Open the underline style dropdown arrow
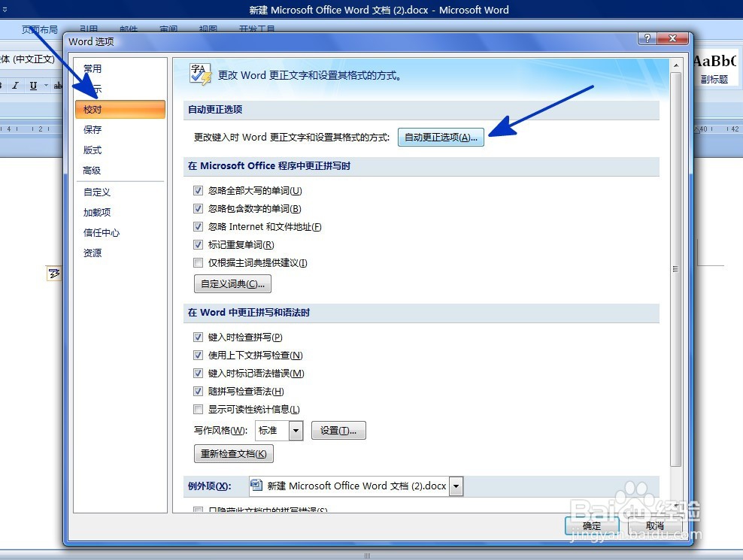Image resolution: width=743 pixels, height=560 pixels. [x=46, y=85]
